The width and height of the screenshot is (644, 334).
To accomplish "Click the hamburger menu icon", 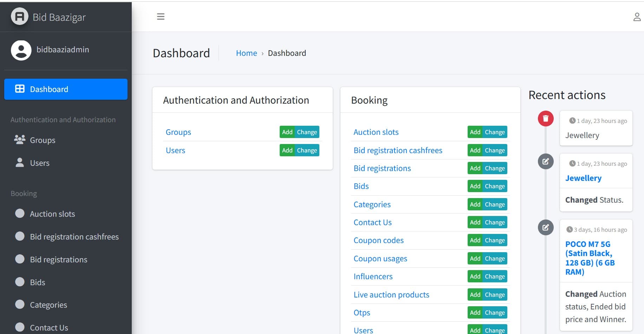I will point(161,17).
